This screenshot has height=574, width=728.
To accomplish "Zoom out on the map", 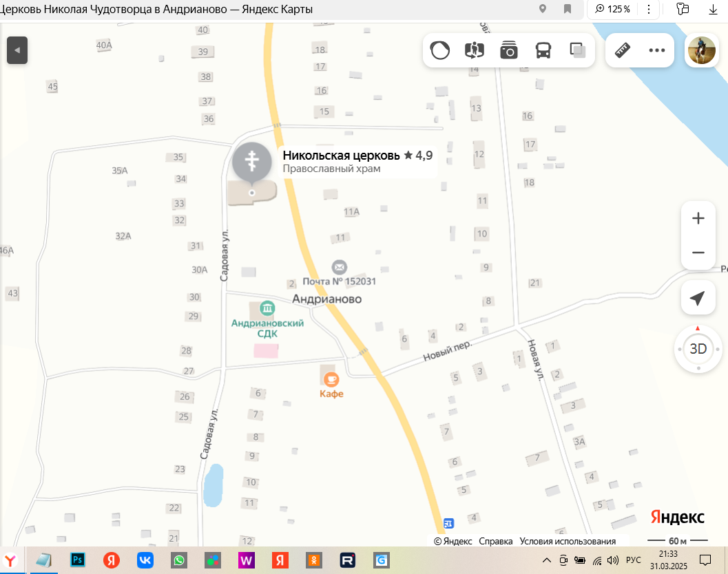I will pos(698,253).
